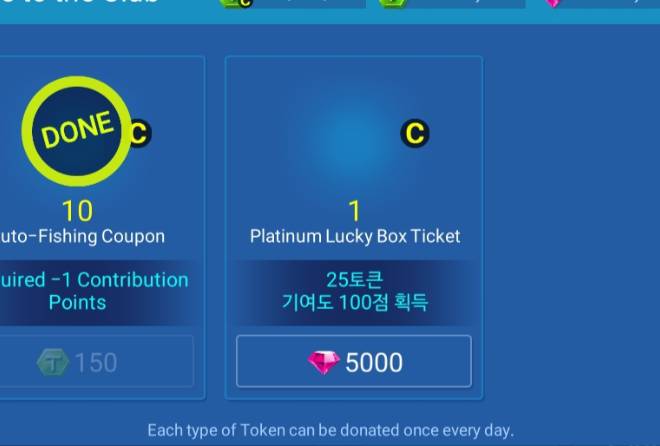Click the C badge on Platinum Lucky Box card

click(x=415, y=133)
